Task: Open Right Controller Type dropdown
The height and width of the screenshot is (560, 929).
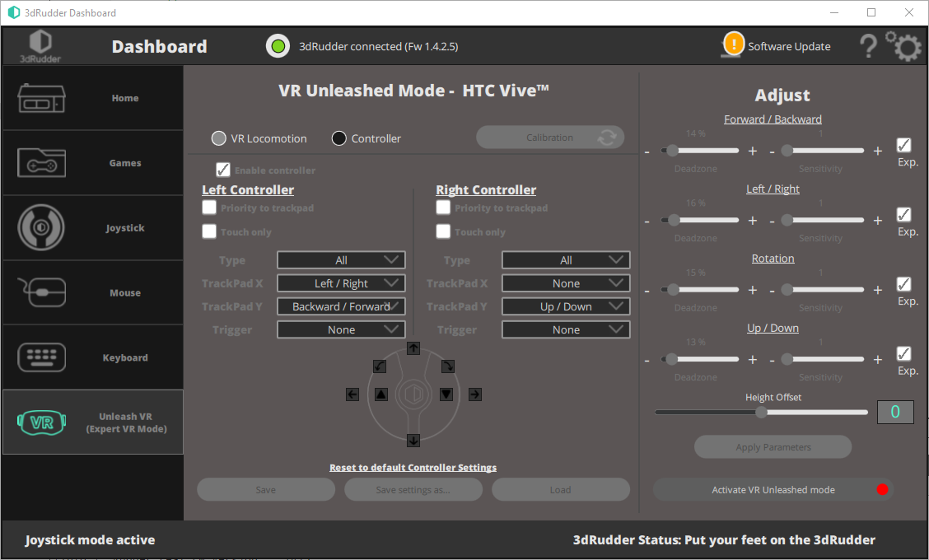Action: [x=566, y=260]
